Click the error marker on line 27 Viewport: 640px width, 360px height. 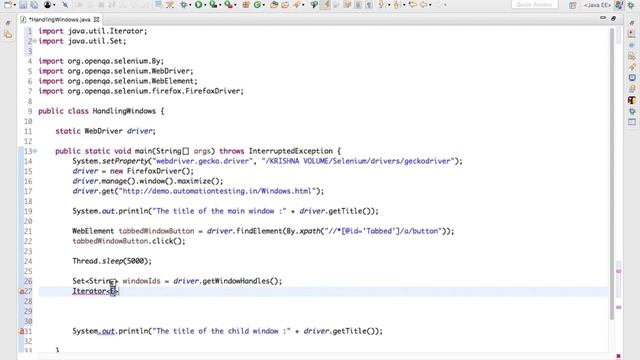coord(22,291)
